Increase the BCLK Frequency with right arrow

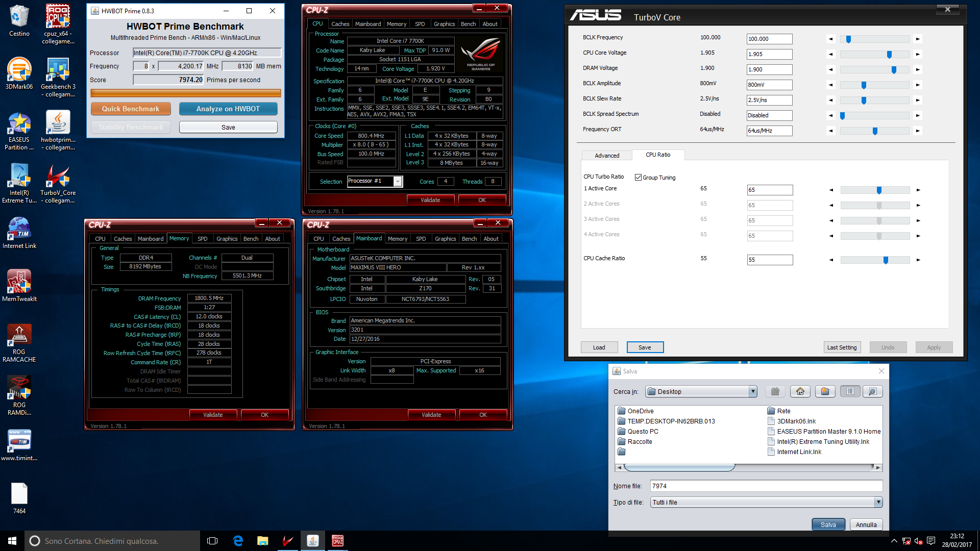pyautogui.click(x=918, y=39)
